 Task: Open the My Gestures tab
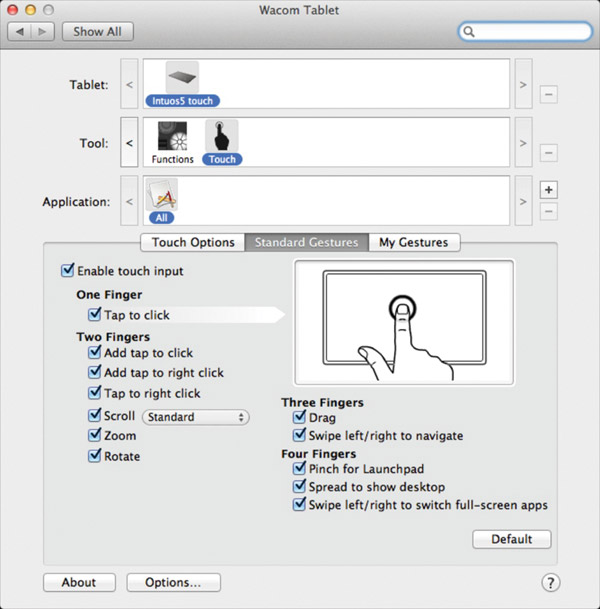(414, 242)
